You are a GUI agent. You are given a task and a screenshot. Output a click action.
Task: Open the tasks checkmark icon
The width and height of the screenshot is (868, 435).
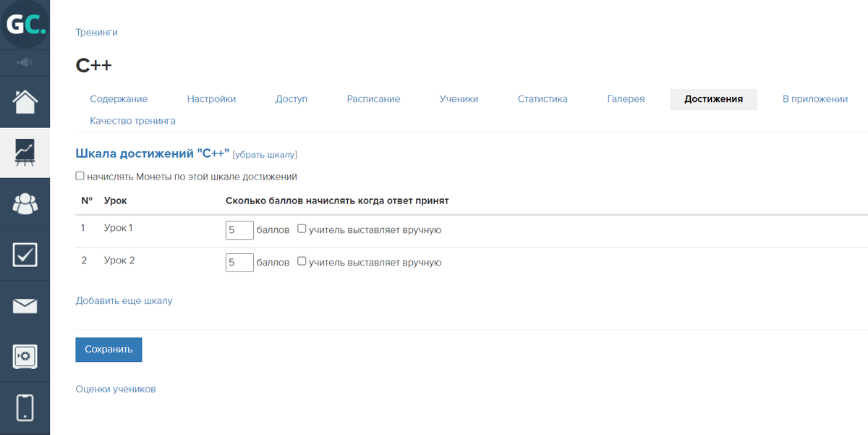tap(25, 254)
